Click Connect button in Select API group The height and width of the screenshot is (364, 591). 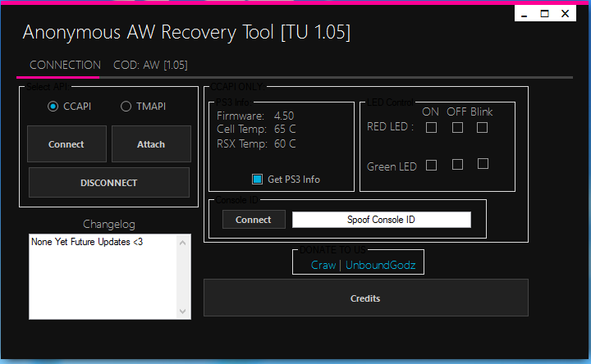(66, 144)
